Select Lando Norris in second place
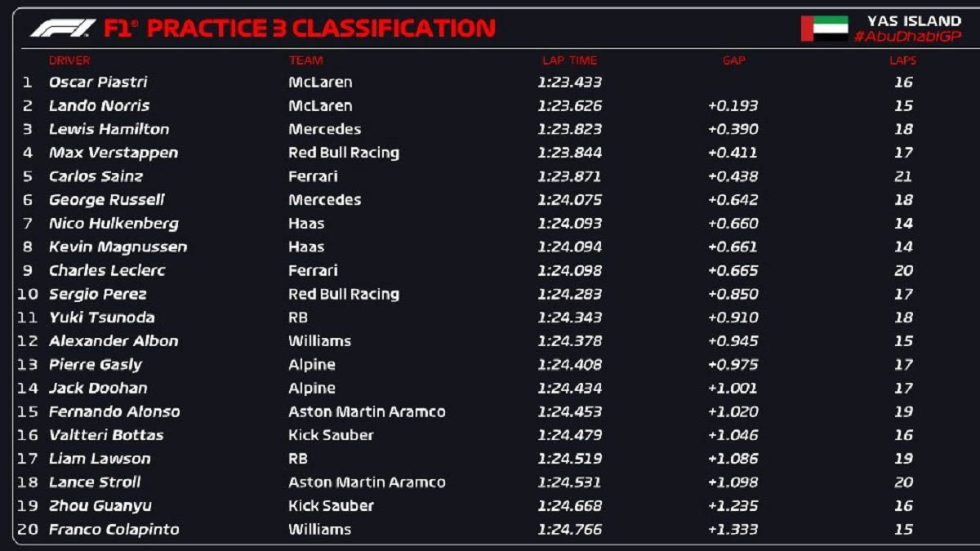Image resolution: width=980 pixels, height=551 pixels. 99,106
